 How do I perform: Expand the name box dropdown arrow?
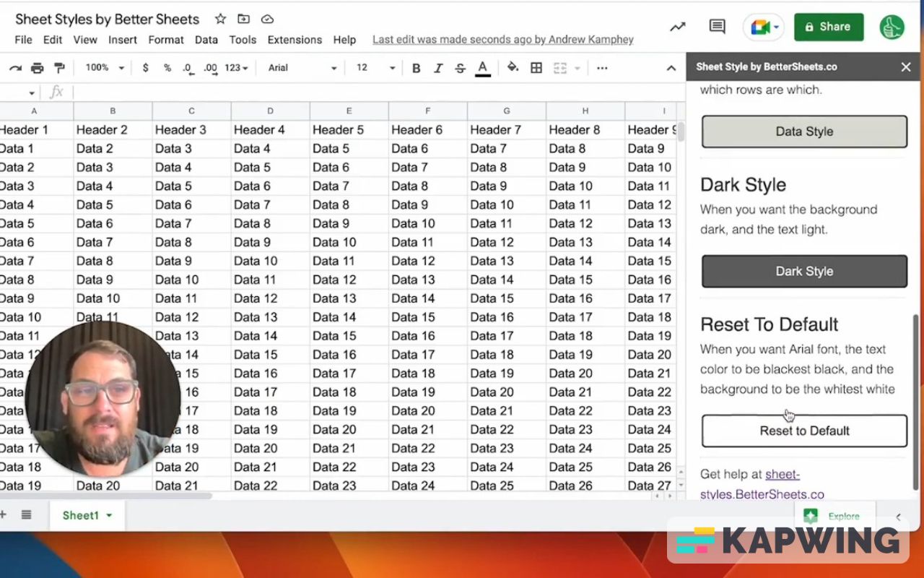32,92
